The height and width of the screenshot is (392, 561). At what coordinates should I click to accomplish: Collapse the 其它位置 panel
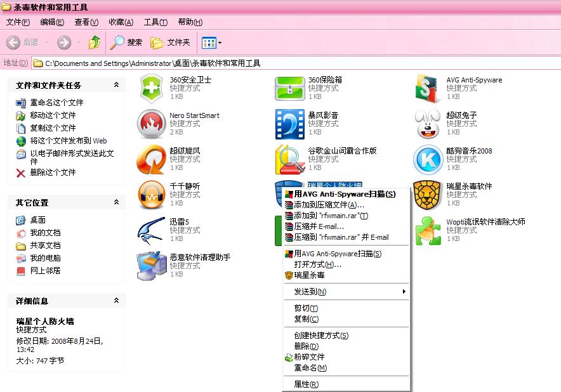coord(116,202)
